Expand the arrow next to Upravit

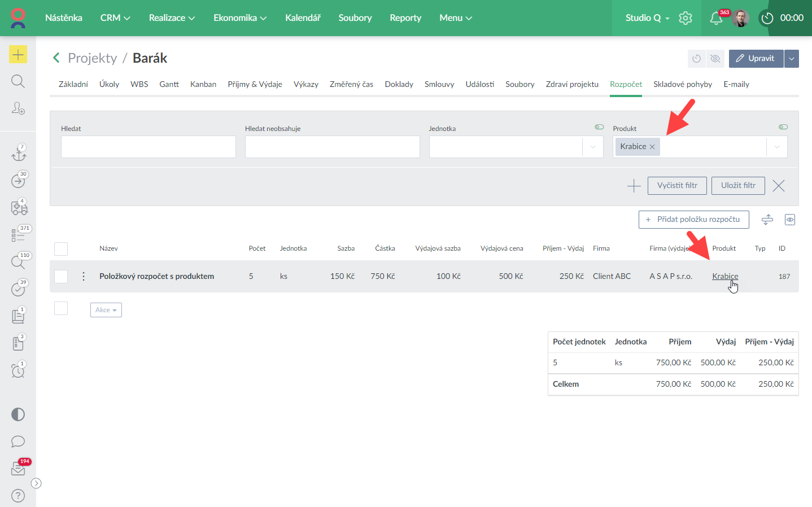[792, 59]
